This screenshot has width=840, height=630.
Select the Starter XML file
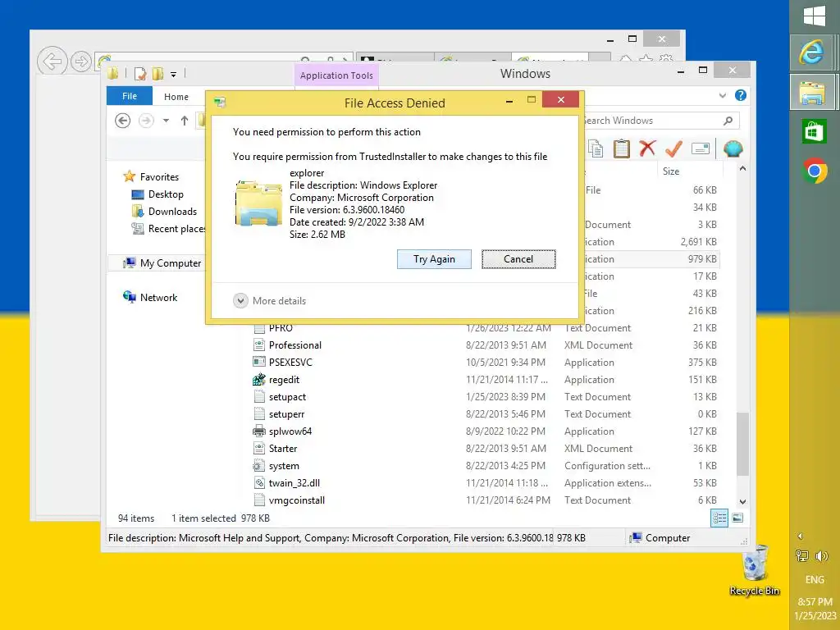[283, 449]
